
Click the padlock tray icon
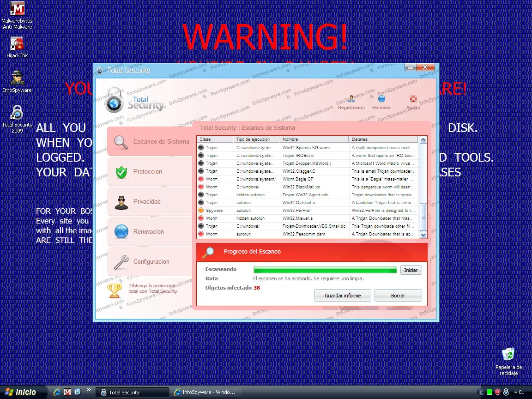tap(506, 392)
